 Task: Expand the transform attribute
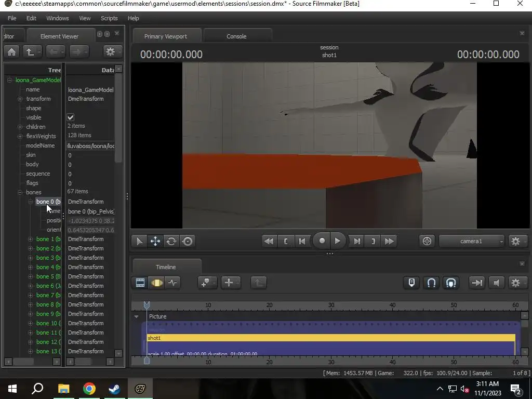[20, 99]
